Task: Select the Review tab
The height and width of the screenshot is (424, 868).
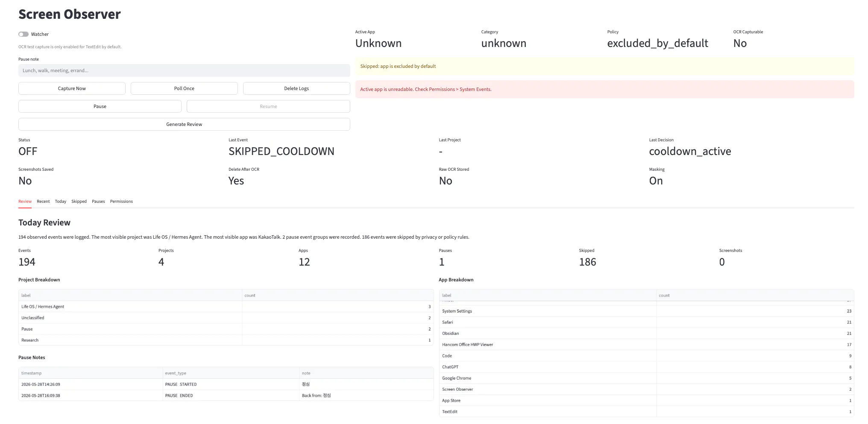Action: tap(25, 202)
